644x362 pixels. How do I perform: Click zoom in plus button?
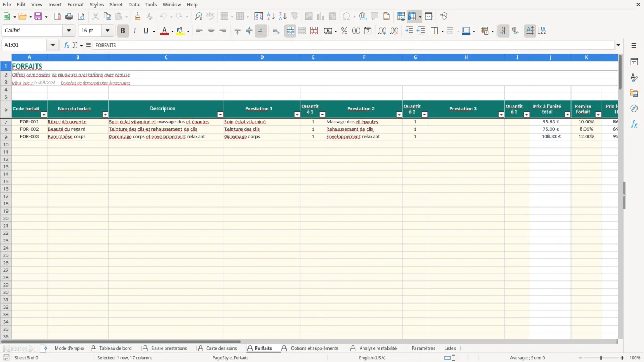point(623,358)
